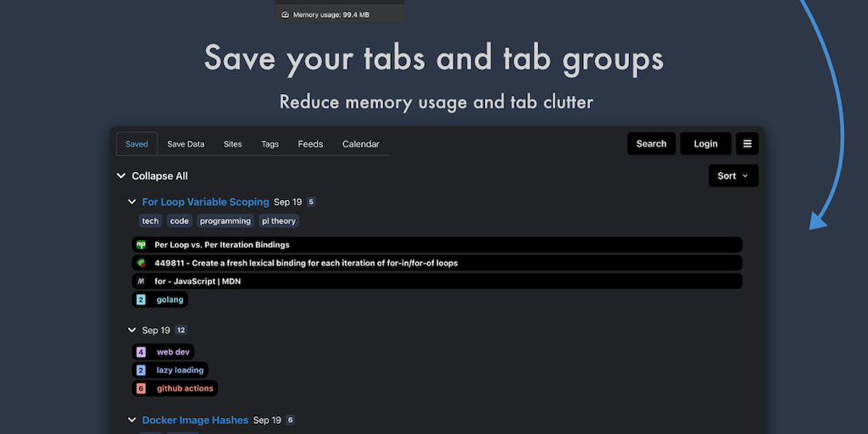
Task: Click the Login button
Action: [x=705, y=144]
